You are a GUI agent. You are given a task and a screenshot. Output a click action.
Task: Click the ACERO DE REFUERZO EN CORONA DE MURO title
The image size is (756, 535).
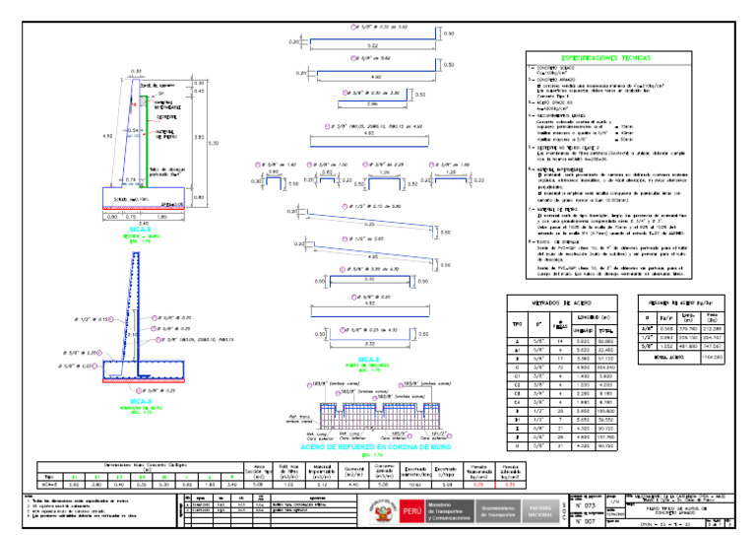coord(376,447)
